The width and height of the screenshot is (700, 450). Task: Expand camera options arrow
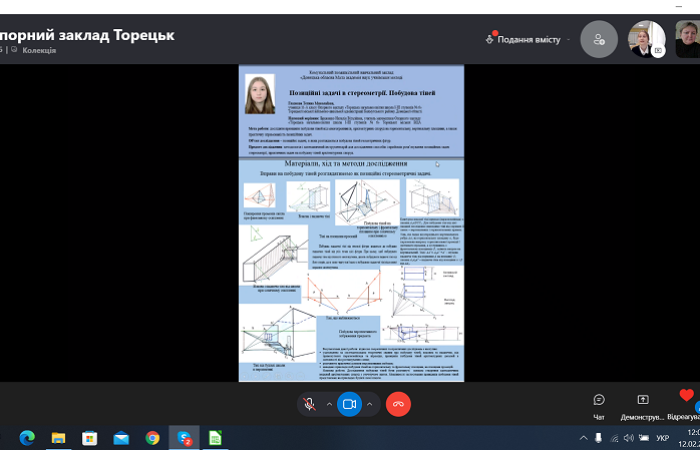[370, 404]
